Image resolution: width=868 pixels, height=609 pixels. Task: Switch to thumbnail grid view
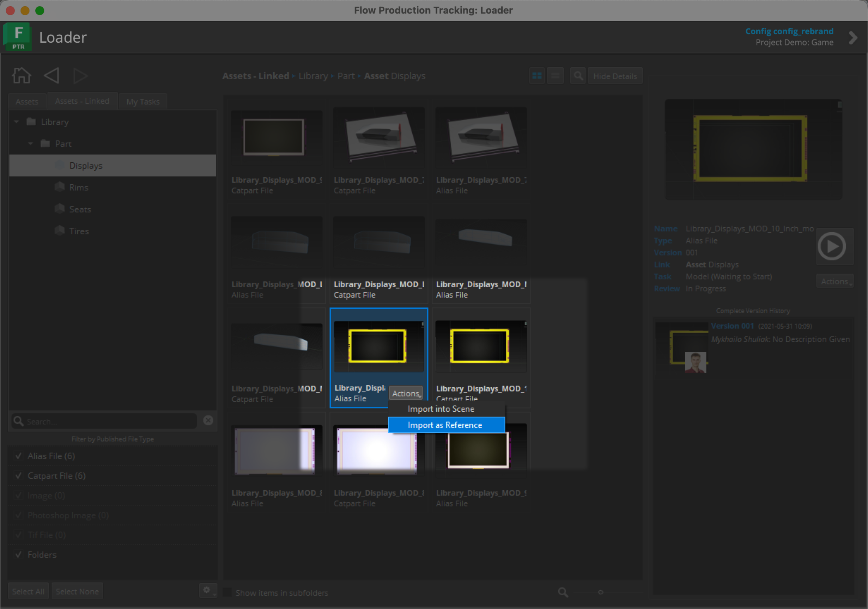click(x=536, y=76)
